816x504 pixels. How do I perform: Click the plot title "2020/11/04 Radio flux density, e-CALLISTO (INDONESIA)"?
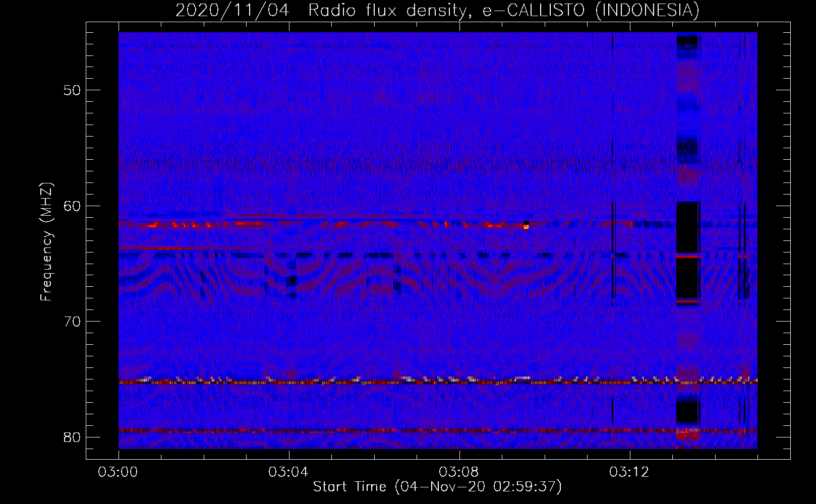point(437,10)
